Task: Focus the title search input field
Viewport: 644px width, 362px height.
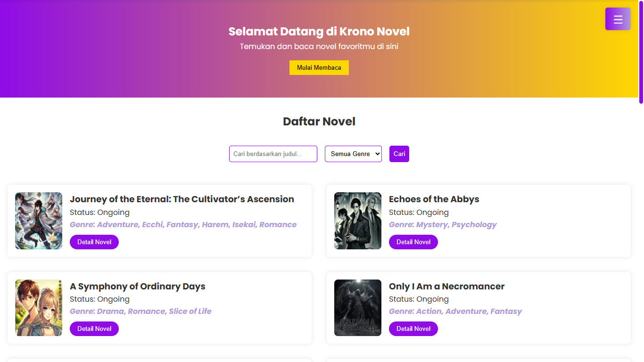Action: tap(273, 154)
